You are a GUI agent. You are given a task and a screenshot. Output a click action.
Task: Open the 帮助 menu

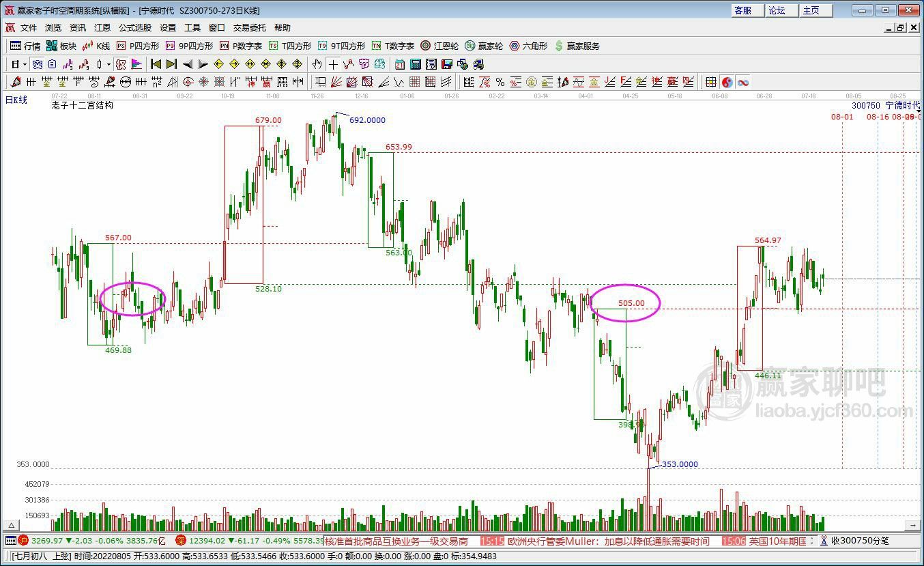283,28
